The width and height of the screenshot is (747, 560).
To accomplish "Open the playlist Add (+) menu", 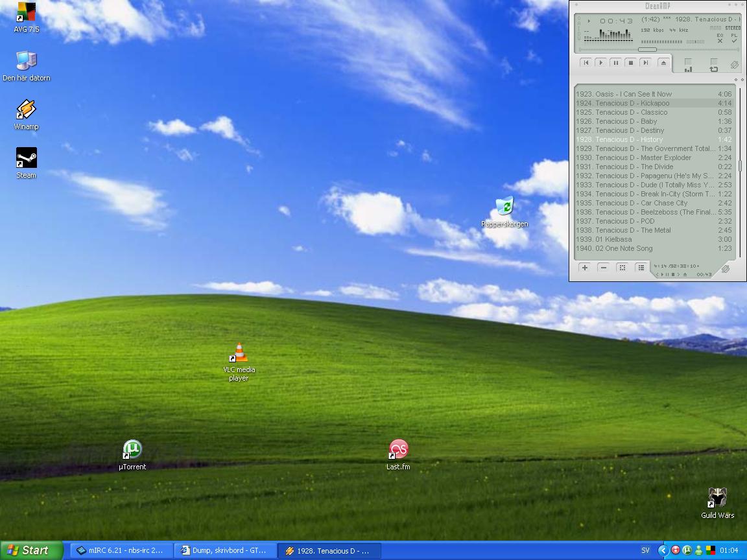I will tap(584, 268).
